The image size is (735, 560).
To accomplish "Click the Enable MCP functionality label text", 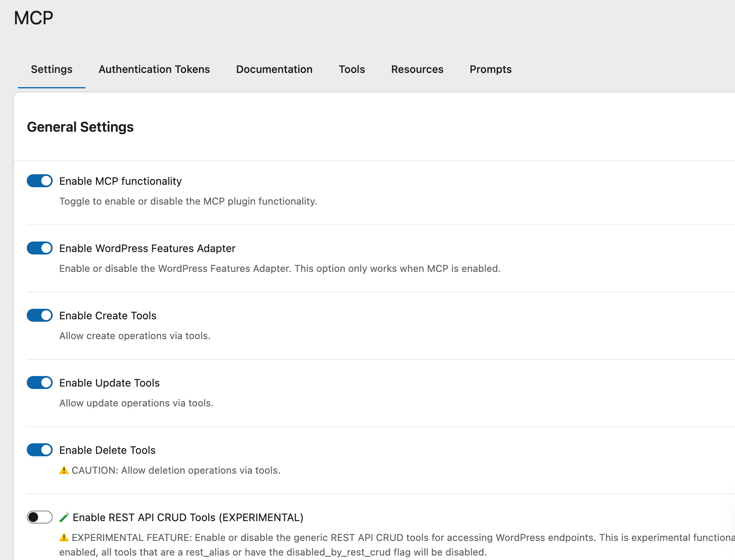I will pyautogui.click(x=120, y=181).
